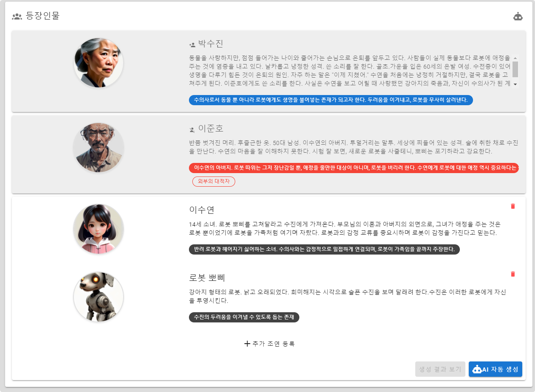Screen dimensions: 535x392
Task: Click 이수연's description text starting 14세 소녀
Action: coord(345,228)
